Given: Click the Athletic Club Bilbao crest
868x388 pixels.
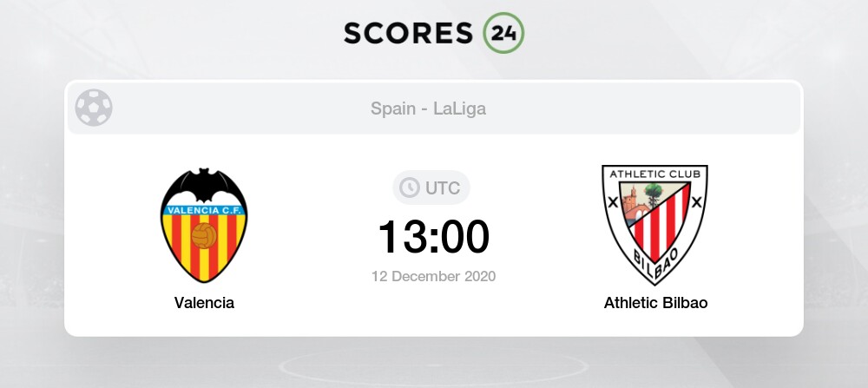Looking at the screenshot, I should tap(654, 225).
